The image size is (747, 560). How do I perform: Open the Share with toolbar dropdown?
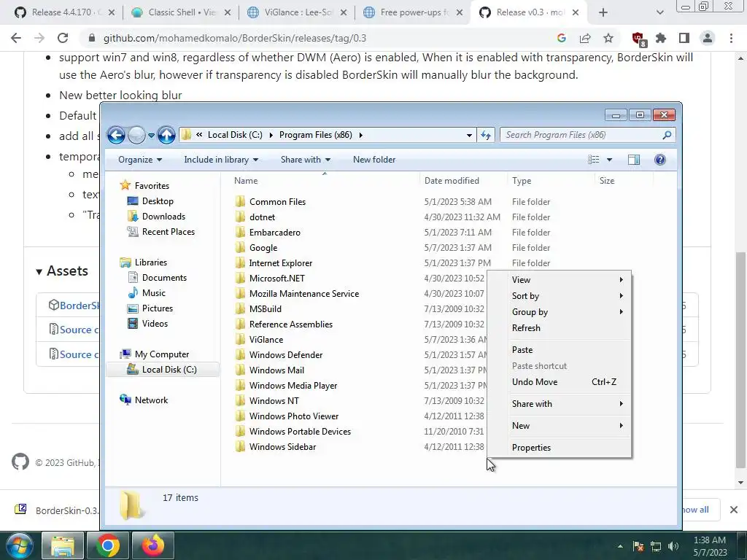pos(306,160)
